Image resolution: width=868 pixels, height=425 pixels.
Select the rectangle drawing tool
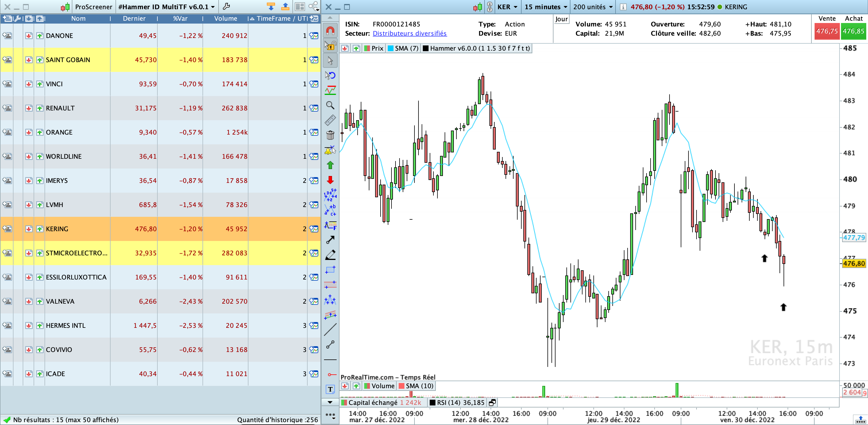tap(330, 269)
